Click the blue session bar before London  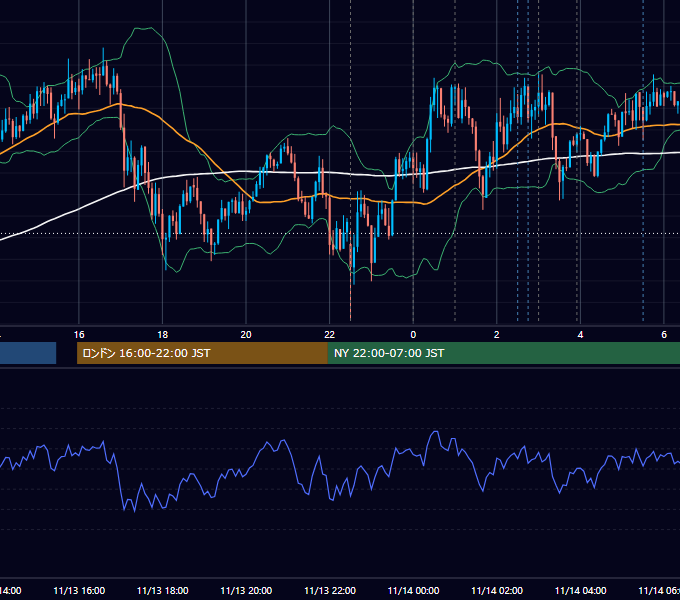pos(28,353)
